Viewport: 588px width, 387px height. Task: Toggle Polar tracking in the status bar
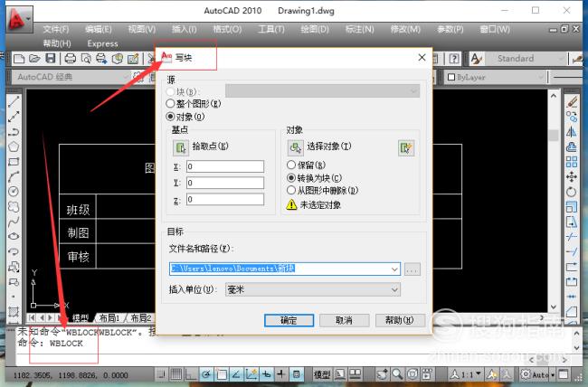pyautogui.click(x=206, y=373)
